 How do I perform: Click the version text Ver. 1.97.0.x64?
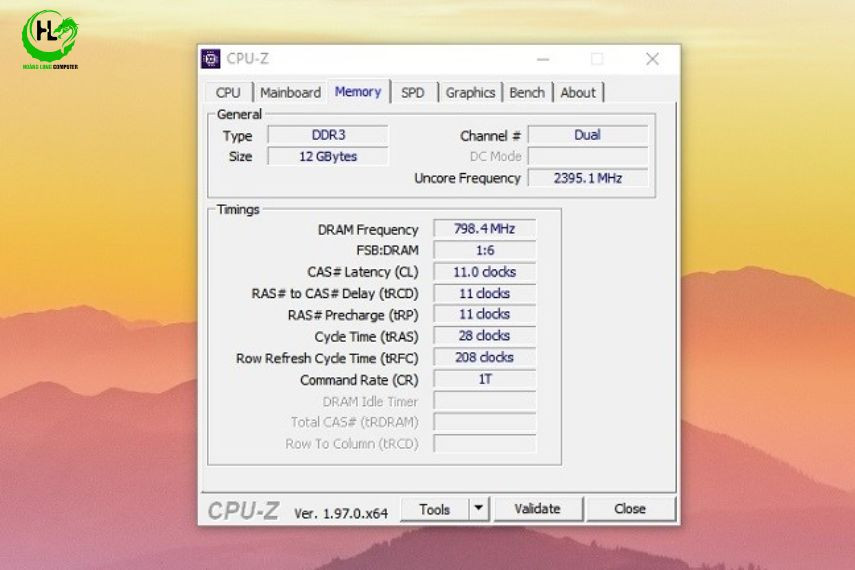pos(341,513)
